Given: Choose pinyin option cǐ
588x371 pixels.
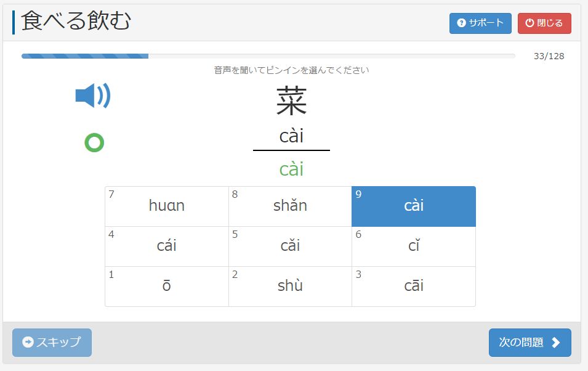Looking at the screenshot, I should click(x=414, y=247).
